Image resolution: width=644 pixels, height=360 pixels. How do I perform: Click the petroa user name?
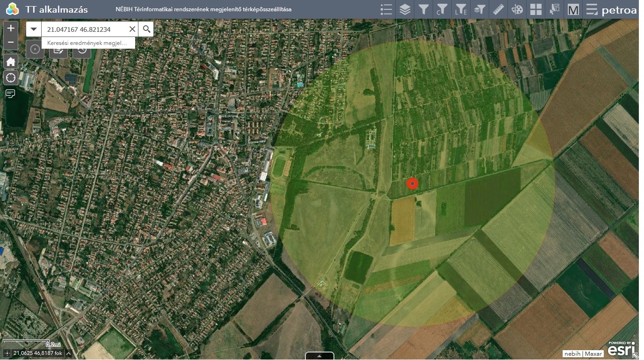click(x=619, y=10)
